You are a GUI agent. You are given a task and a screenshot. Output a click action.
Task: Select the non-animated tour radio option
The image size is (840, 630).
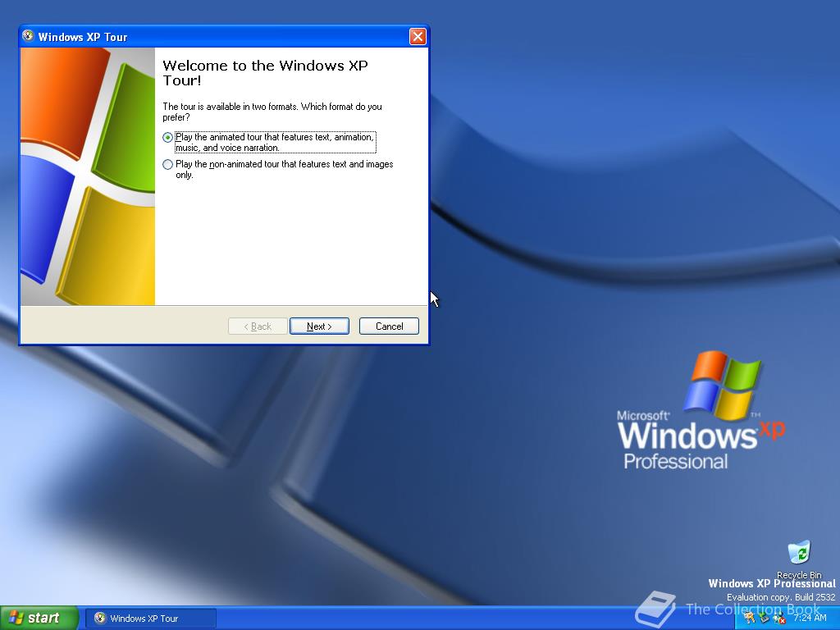point(167,164)
